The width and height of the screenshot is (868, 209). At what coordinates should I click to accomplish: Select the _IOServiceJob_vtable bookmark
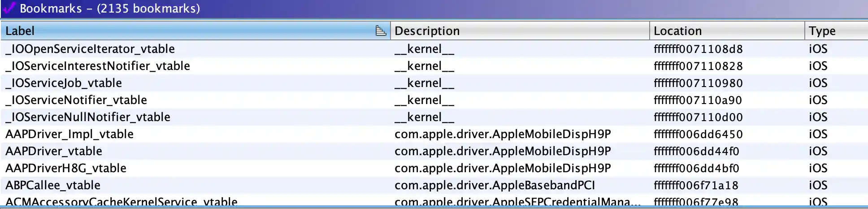tap(64, 83)
